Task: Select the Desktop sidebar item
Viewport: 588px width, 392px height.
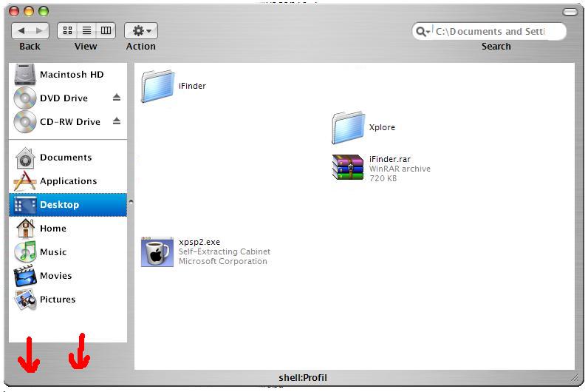Action: pyautogui.click(x=68, y=205)
